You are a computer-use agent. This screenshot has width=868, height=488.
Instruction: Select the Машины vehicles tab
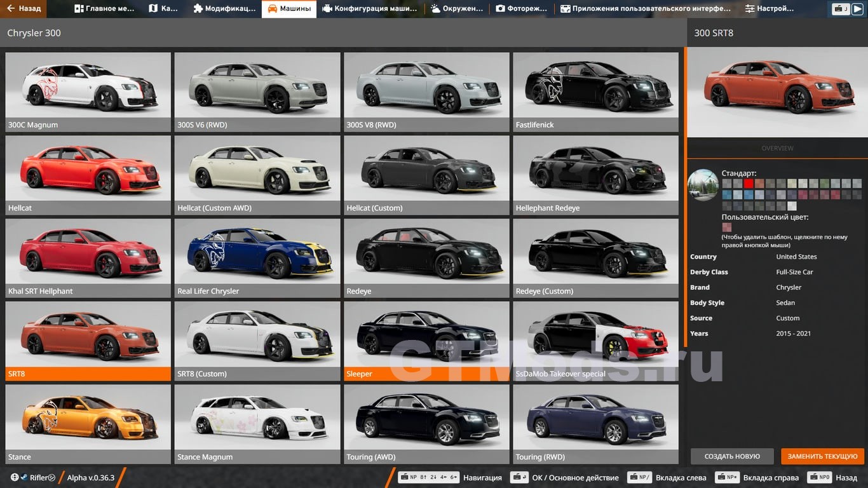click(x=289, y=9)
